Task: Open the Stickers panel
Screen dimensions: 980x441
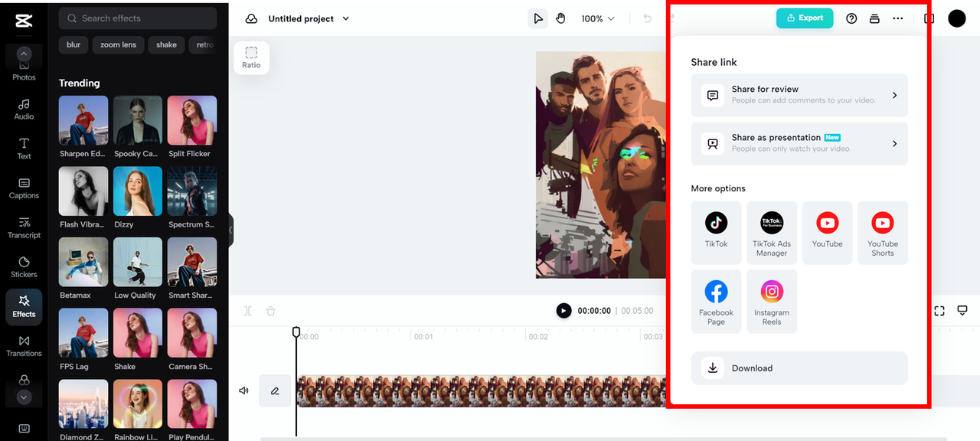Action: [24, 267]
